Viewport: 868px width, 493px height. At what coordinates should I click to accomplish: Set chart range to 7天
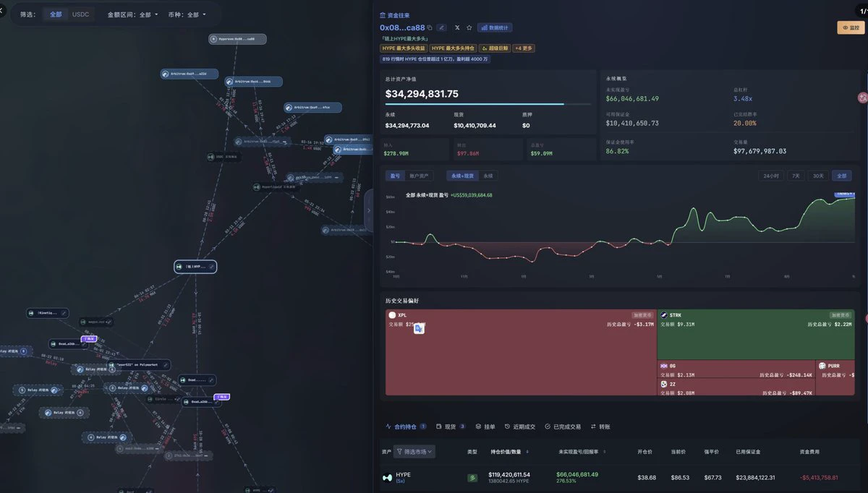796,176
